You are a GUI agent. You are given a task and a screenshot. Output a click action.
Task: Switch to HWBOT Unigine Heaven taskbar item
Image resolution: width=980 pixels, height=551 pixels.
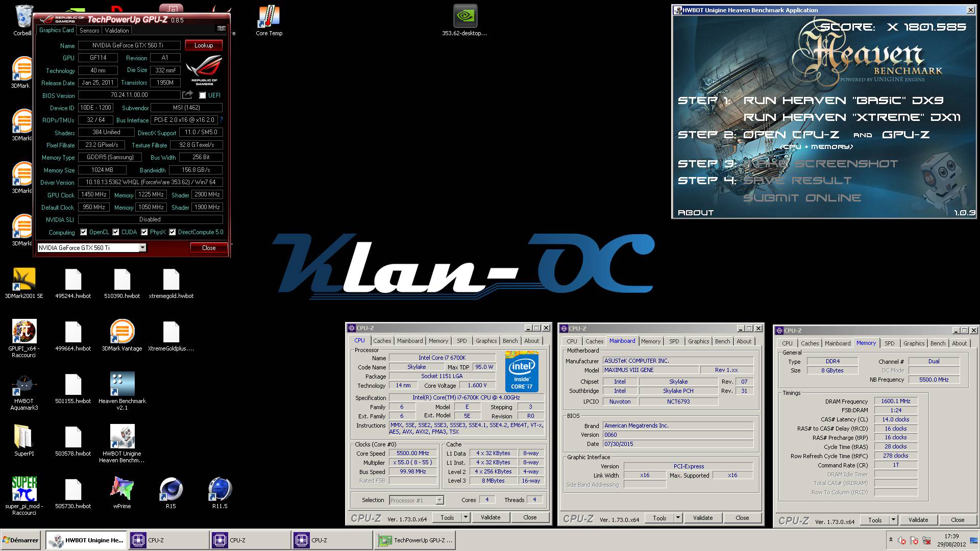[86, 540]
